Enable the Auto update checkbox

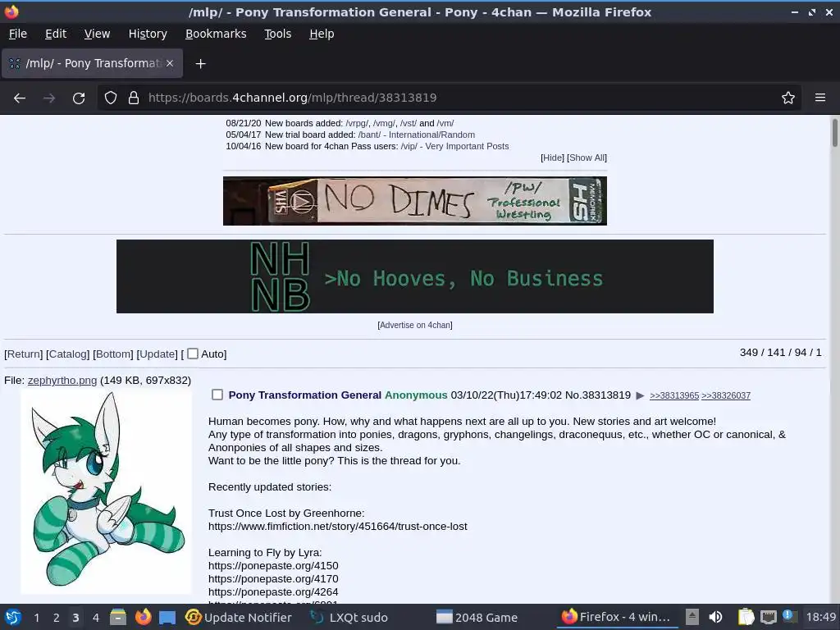[x=193, y=354]
